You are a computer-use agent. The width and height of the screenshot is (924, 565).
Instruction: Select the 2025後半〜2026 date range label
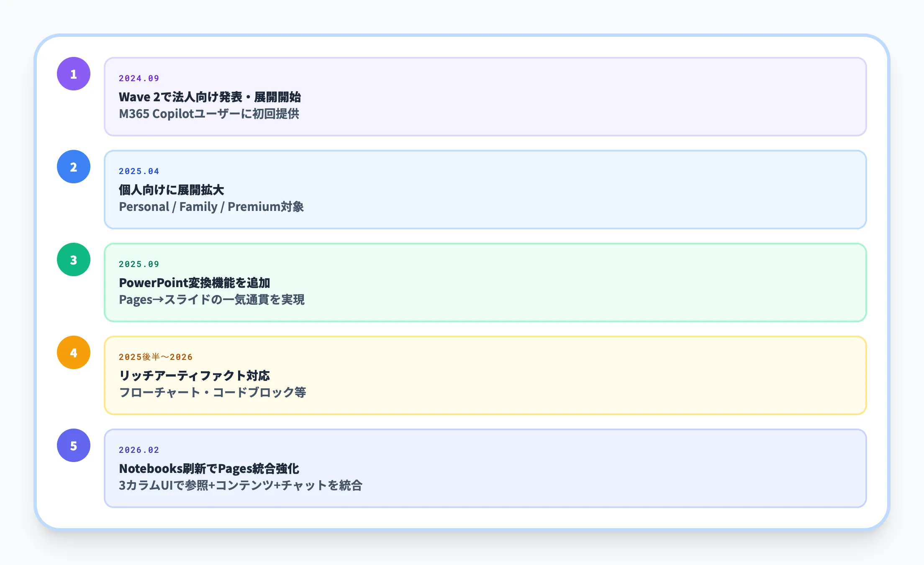point(155,357)
